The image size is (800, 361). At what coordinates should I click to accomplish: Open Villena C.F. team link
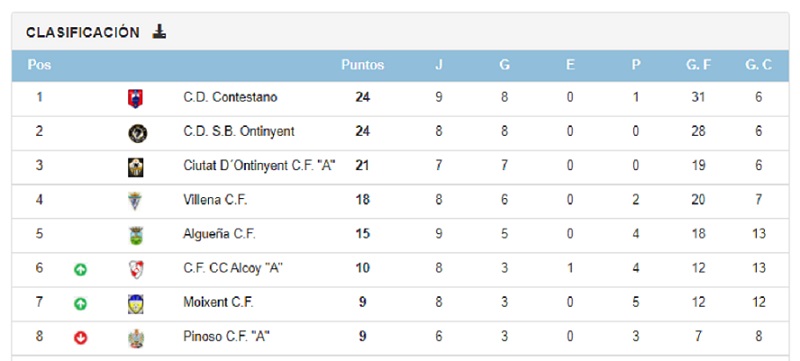(x=215, y=200)
